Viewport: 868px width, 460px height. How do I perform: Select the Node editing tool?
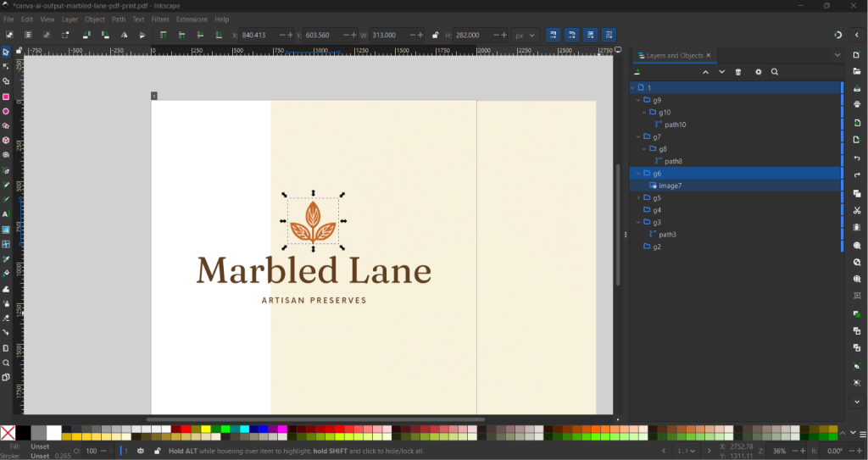pyautogui.click(x=6, y=66)
